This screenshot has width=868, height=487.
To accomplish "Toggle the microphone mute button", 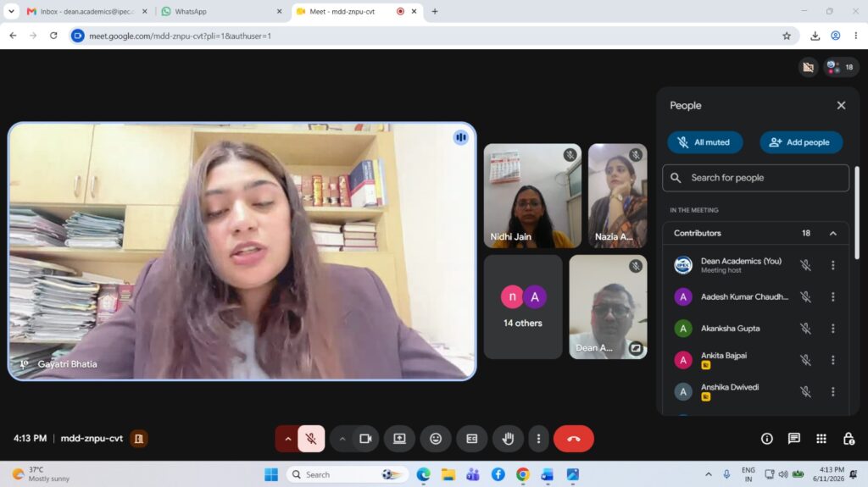I will tap(311, 439).
